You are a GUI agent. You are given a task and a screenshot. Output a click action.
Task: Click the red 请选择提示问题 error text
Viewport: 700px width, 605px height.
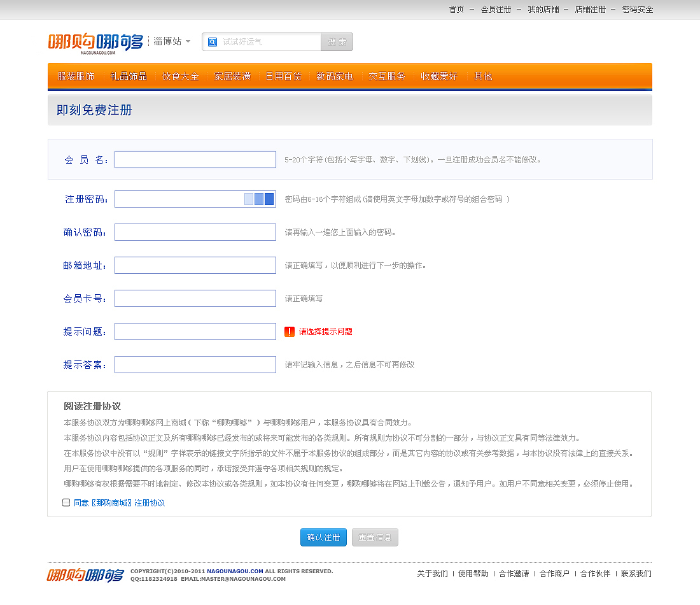[325, 332]
